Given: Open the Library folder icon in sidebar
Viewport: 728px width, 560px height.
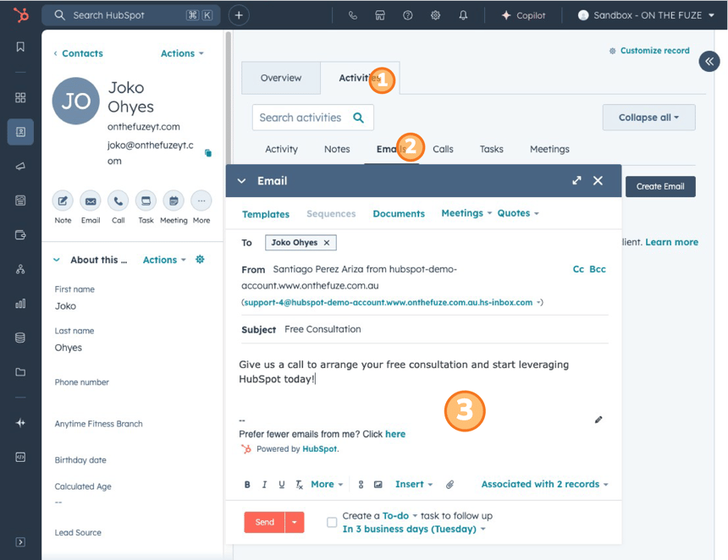Looking at the screenshot, I should [20, 372].
